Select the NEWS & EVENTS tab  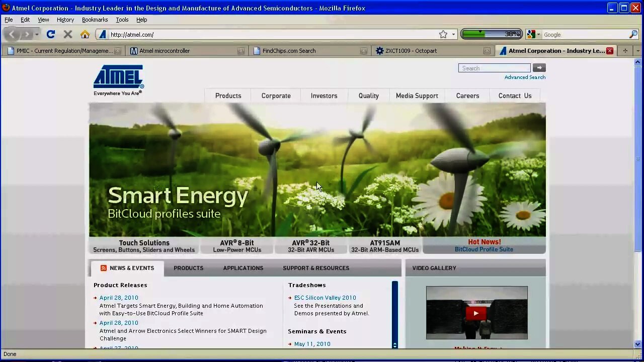pos(128,268)
